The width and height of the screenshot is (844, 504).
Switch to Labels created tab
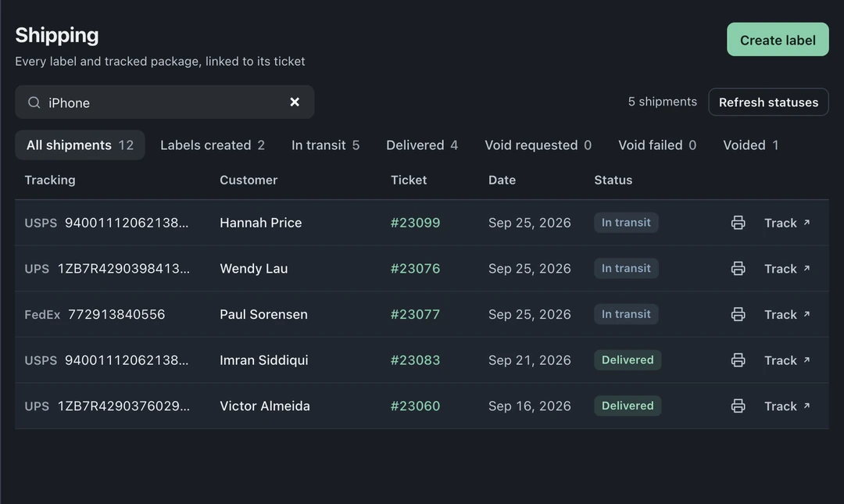click(x=212, y=145)
